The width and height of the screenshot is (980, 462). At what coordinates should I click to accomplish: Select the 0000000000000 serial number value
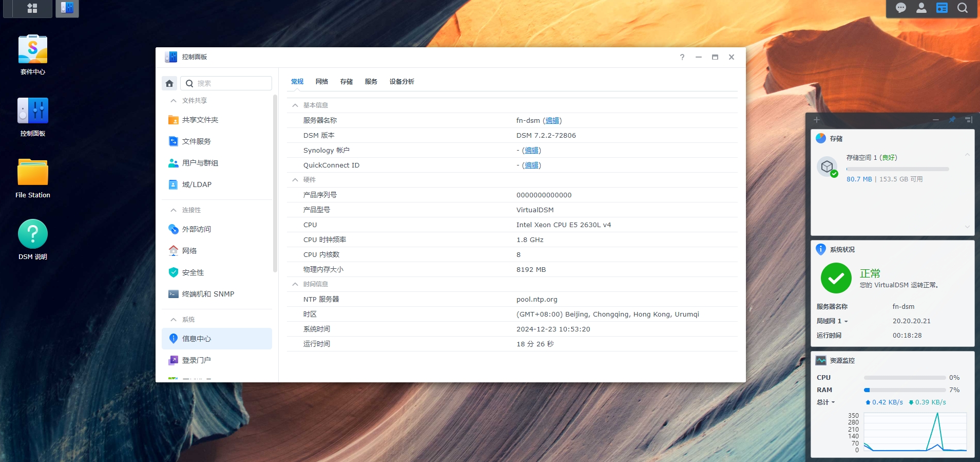544,195
